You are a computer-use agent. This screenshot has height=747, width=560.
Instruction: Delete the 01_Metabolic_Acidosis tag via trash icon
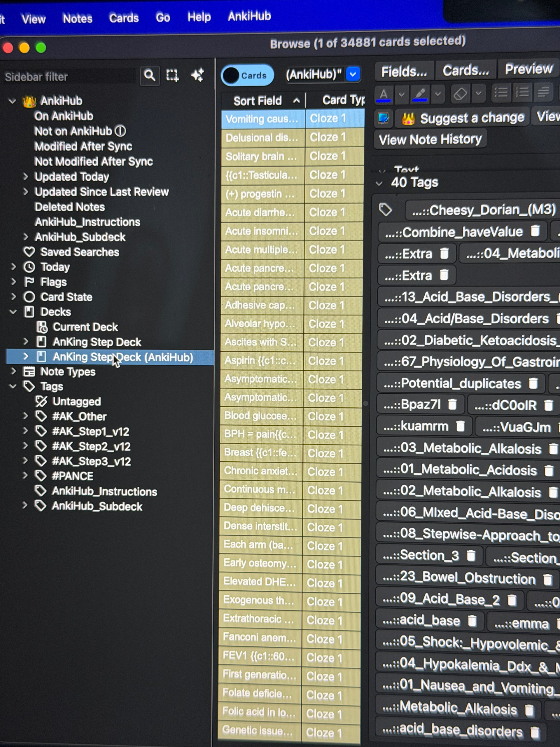[x=549, y=470]
